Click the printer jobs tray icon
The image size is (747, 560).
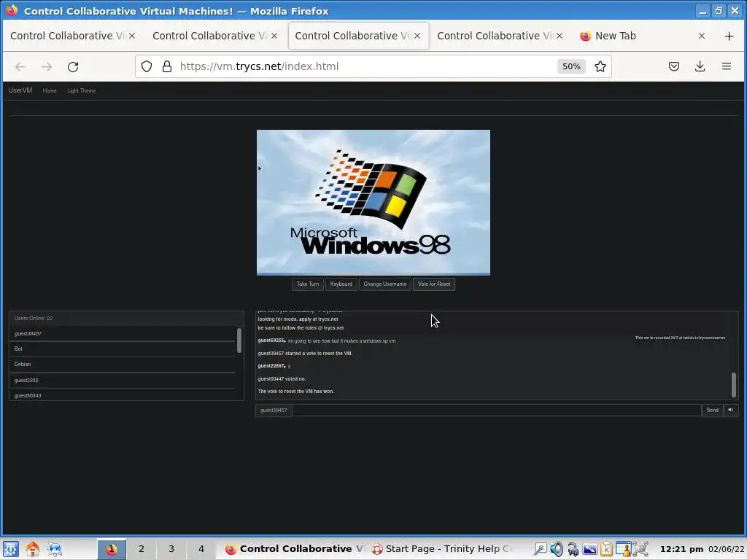573,549
